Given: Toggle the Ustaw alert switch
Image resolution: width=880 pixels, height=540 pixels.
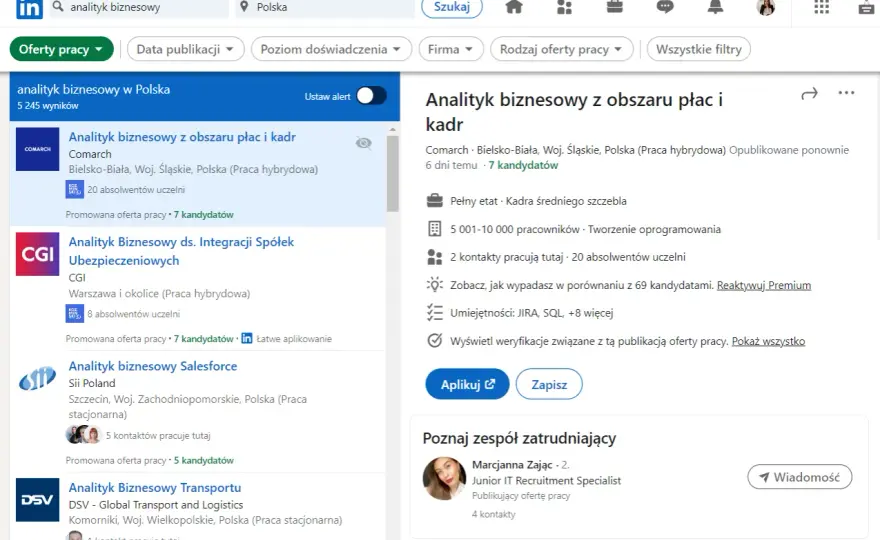Looking at the screenshot, I should [x=371, y=96].
